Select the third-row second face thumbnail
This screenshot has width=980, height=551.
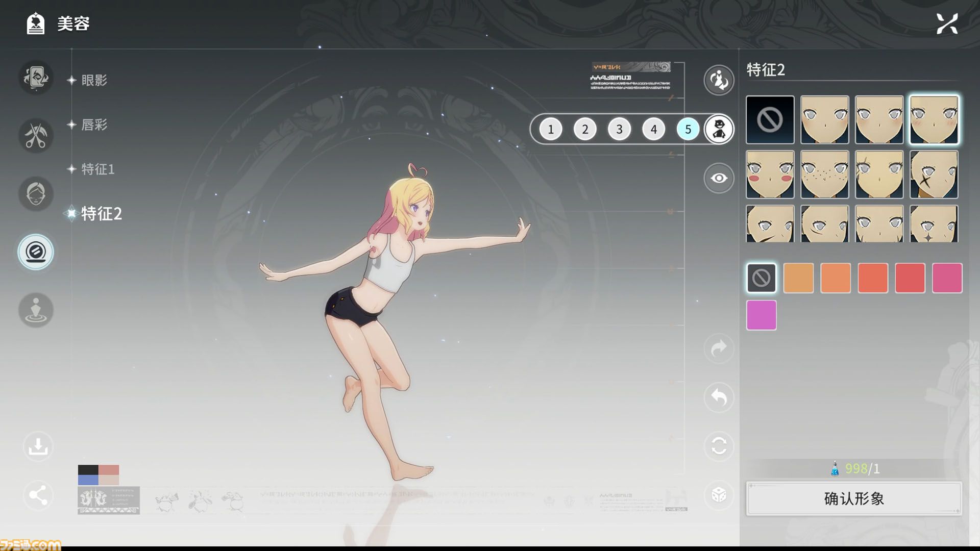[x=825, y=223]
